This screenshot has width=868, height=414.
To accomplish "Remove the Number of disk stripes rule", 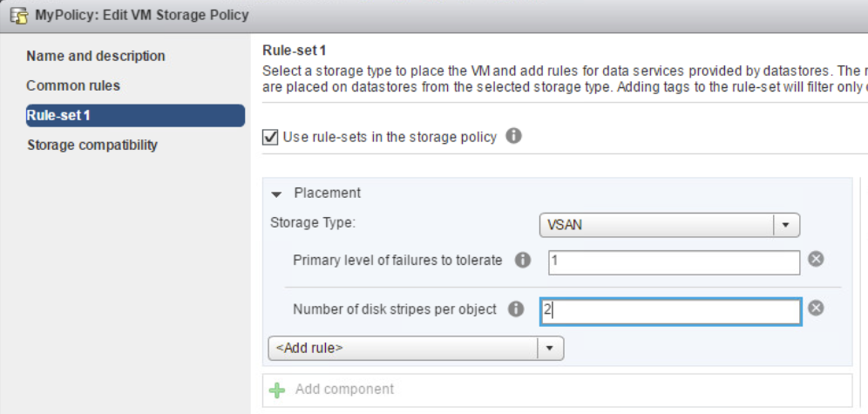I will pyautogui.click(x=816, y=308).
